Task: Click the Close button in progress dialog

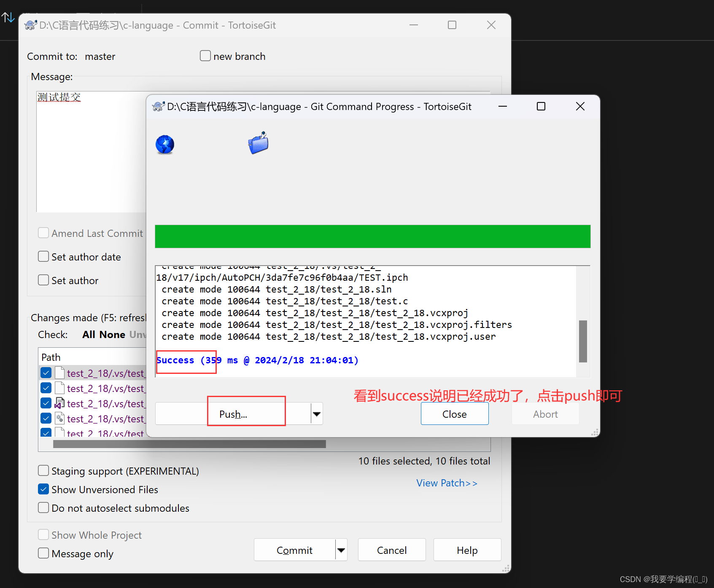Action: (x=455, y=414)
